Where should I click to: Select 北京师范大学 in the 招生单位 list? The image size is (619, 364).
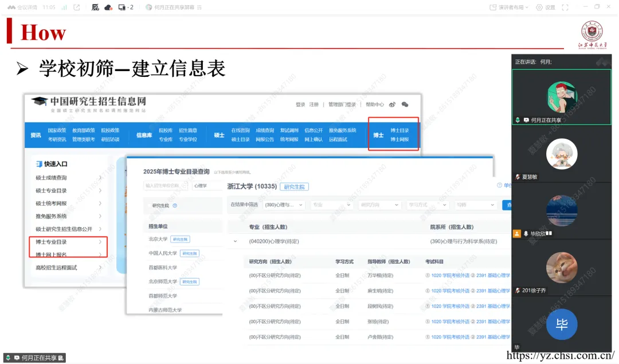pyautogui.click(x=163, y=281)
